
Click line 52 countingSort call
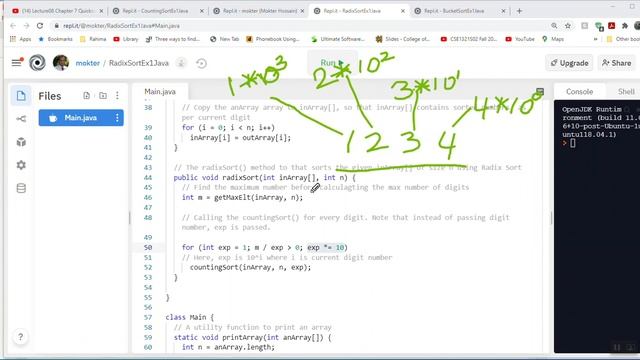tap(250, 268)
